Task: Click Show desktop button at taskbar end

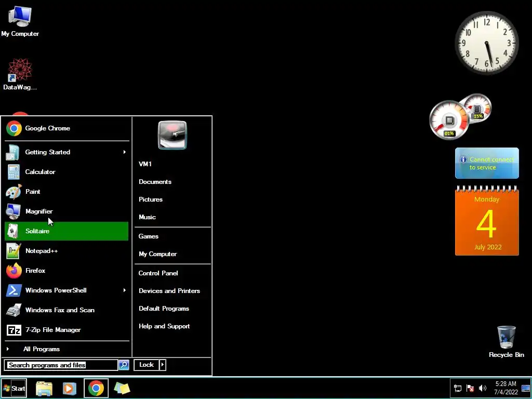Action: click(526, 388)
